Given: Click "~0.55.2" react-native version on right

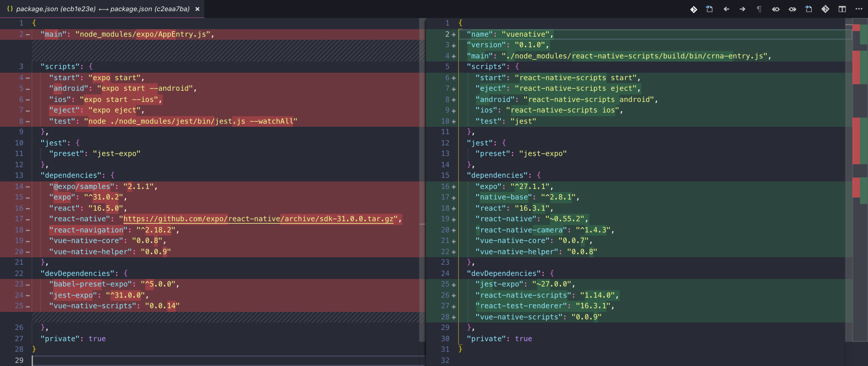Looking at the screenshot, I should pyautogui.click(x=565, y=219).
